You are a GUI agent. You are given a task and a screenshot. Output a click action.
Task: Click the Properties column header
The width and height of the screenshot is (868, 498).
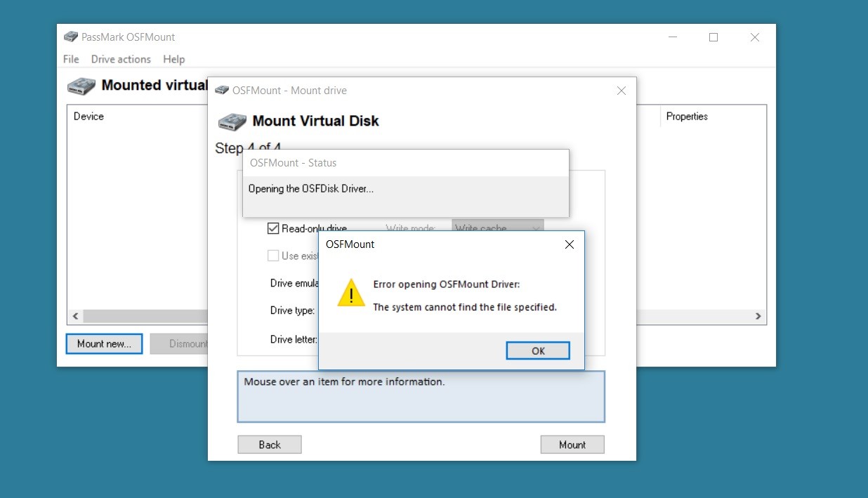687,117
